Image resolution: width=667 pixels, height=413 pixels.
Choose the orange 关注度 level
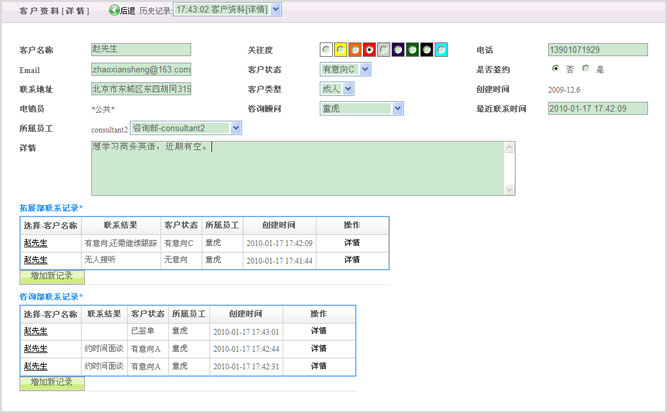point(355,49)
